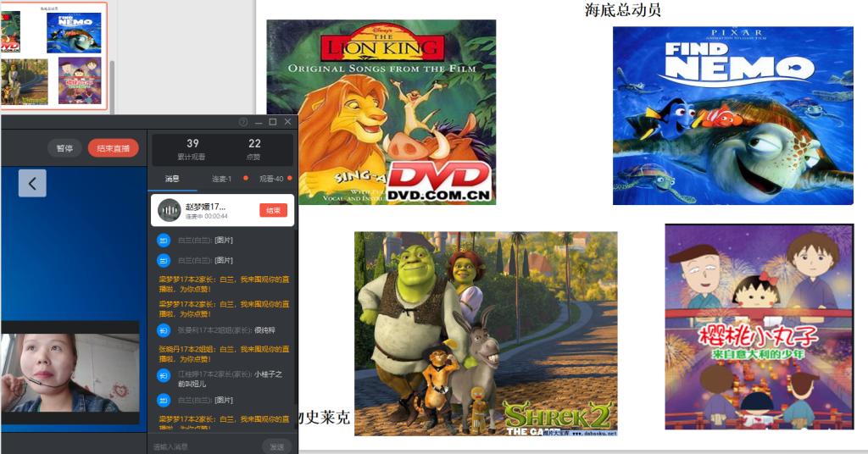The height and width of the screenshot is (454, 868).
Task: Click the 请输入消息 message input box
Action: 203,446
